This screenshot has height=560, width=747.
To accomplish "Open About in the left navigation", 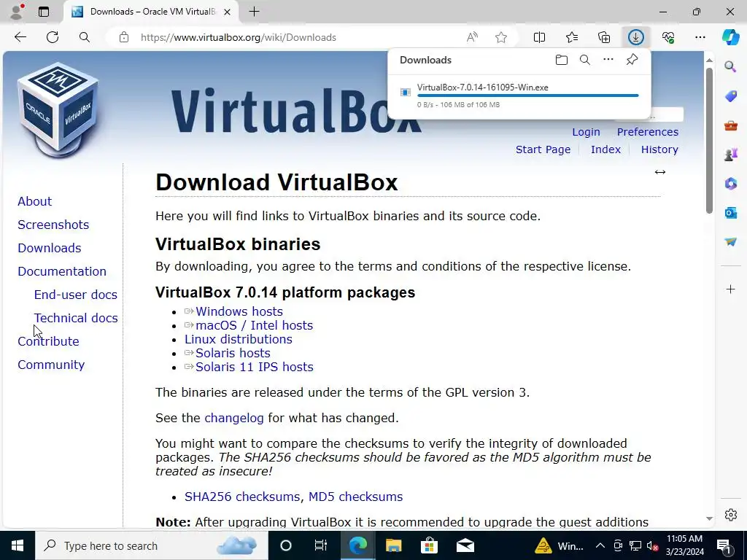I will pyautogui.click(x=35, y=201).
